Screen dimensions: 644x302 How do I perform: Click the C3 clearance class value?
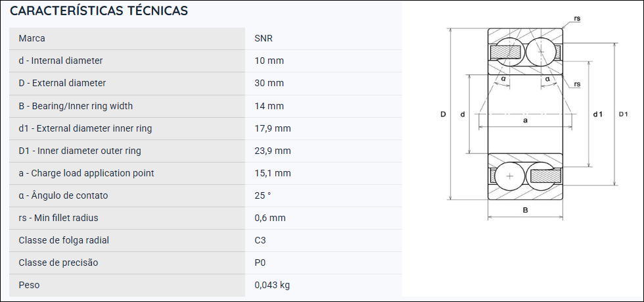click(260, 240)
